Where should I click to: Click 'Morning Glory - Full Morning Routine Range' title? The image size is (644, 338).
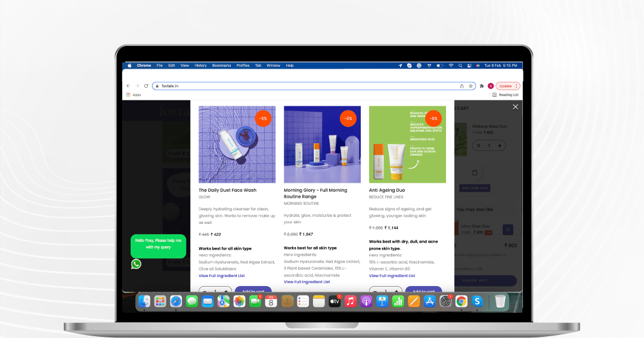[x=315, y=193]
